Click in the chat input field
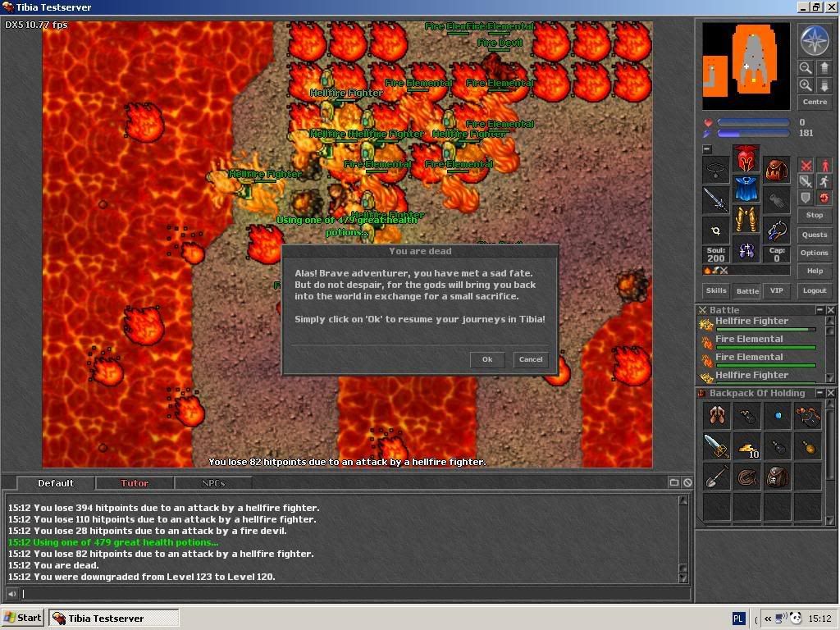Viewport: 840px width, 630px height. pos(354,594)
